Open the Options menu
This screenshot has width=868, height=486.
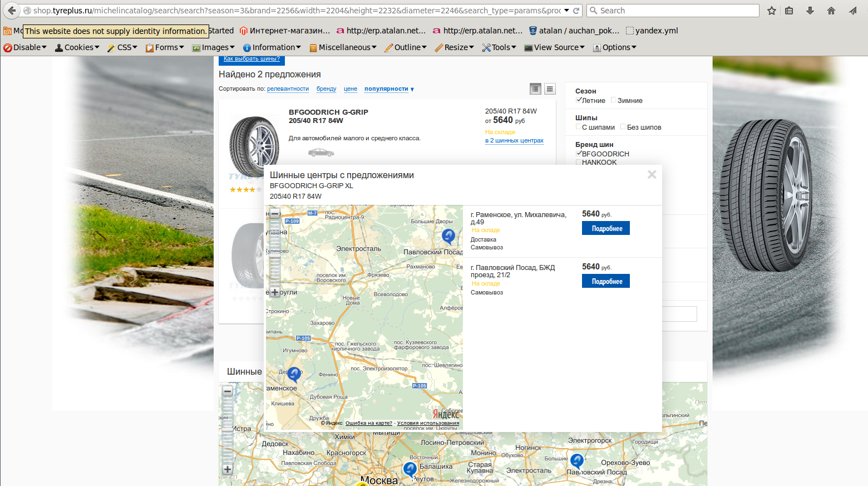click(x=615, y=47)
